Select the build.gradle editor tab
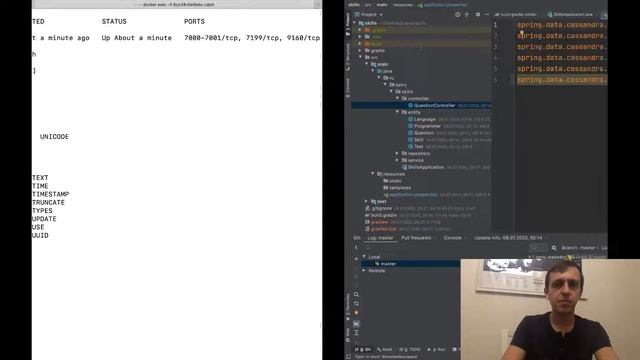Image resolution: width=640 pixels, height=360 pixels. [x=515, y=14]
